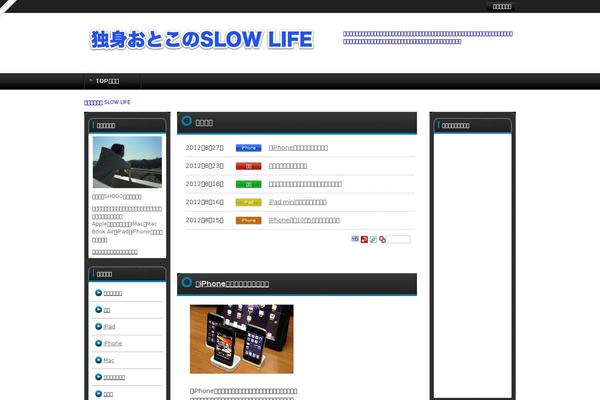Click the arrow icon beside Mac category
600x400 pixels.
point(98,360)
